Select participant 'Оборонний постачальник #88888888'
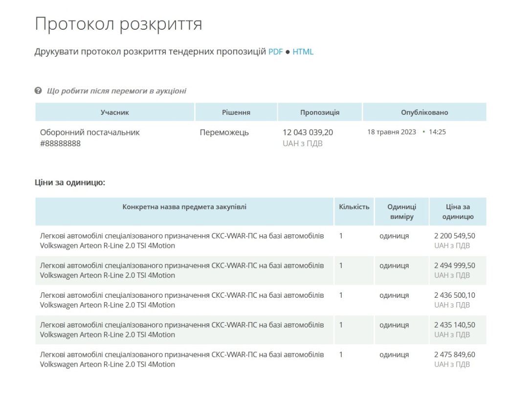 89,138
